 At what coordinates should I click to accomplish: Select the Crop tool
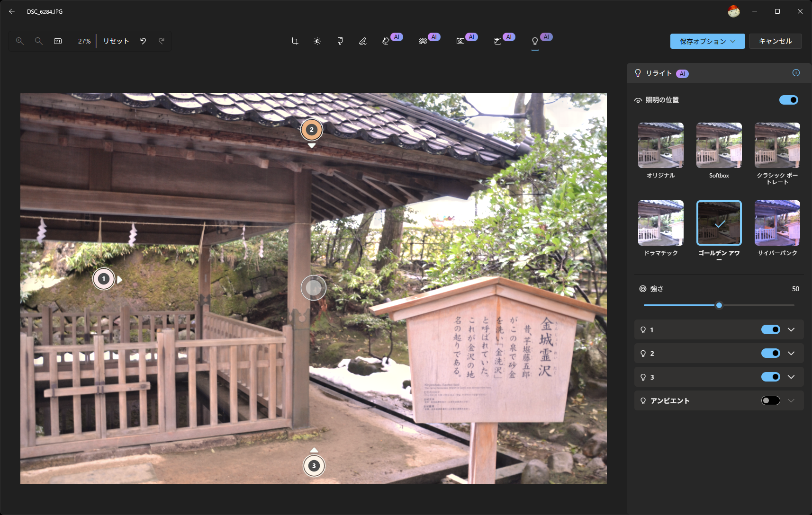[294, 41]
